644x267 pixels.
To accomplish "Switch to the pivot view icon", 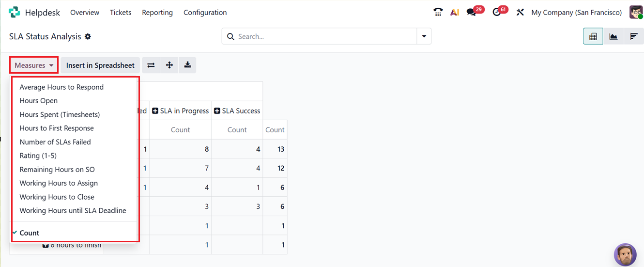I will point(593,36).
